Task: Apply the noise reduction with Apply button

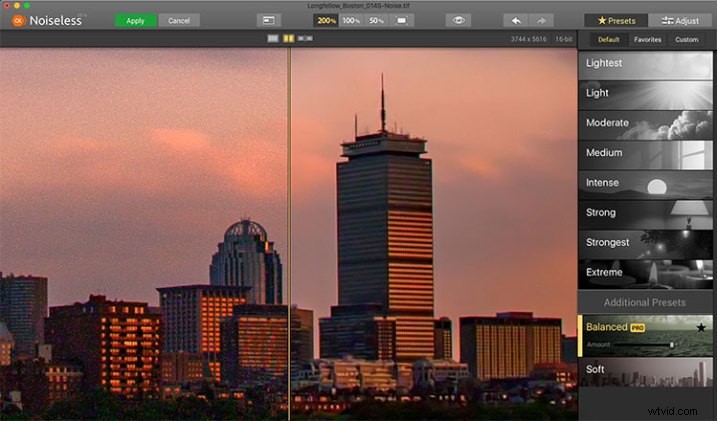Action: pos(135,21)
